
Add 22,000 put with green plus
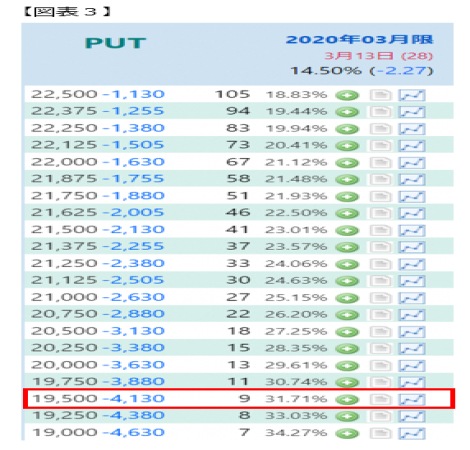[347, 163]
